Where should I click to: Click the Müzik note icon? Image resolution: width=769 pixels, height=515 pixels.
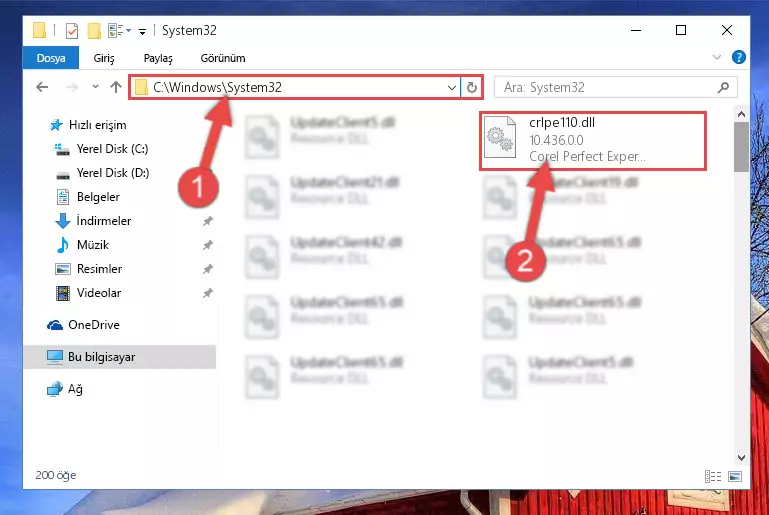(x=63, y=245)
